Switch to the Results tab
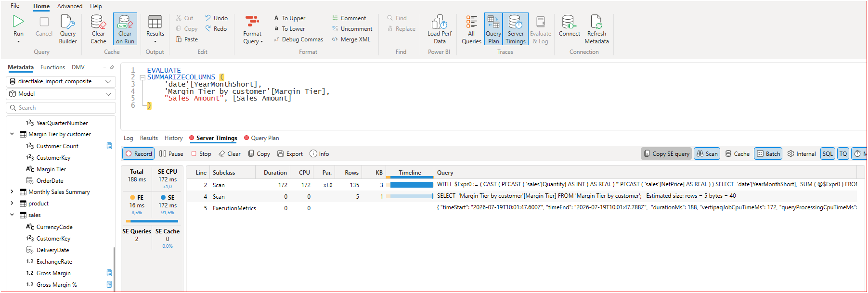Screen dimensions: 868x293 pos(149,138)
